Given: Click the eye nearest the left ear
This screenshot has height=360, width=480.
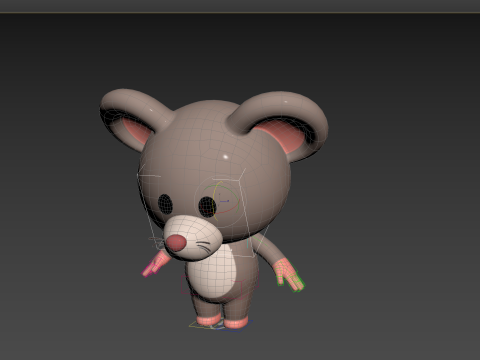Looking at the screenshot, I should tap(165, 204).
